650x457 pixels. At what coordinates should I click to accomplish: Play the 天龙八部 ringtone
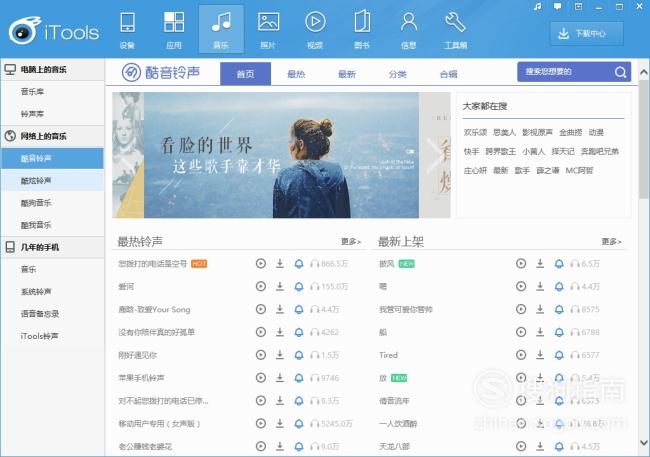pyautogui.click(x=521, y=446)
